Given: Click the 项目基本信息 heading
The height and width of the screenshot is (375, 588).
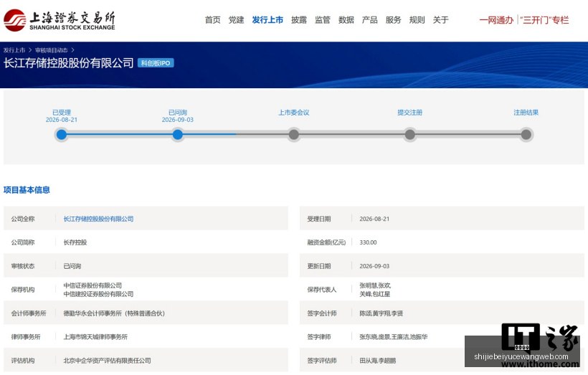Looking at the screenshot, I should [27, 190].
